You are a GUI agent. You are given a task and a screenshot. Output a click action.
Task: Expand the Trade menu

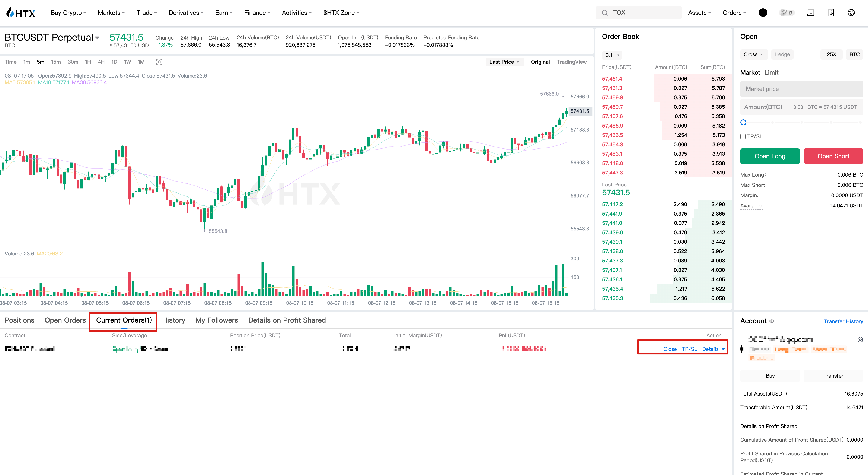coord(147,12)
